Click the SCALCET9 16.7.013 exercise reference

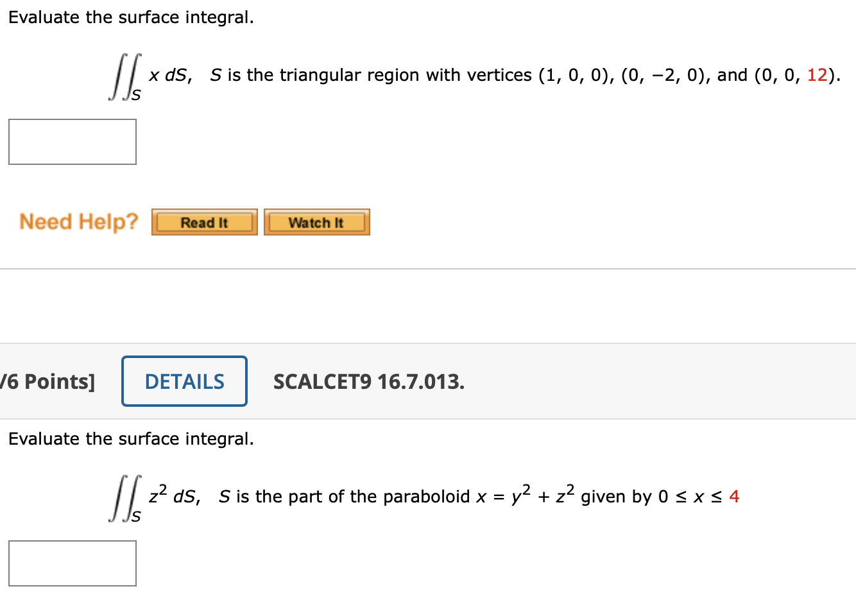point(369,381)
